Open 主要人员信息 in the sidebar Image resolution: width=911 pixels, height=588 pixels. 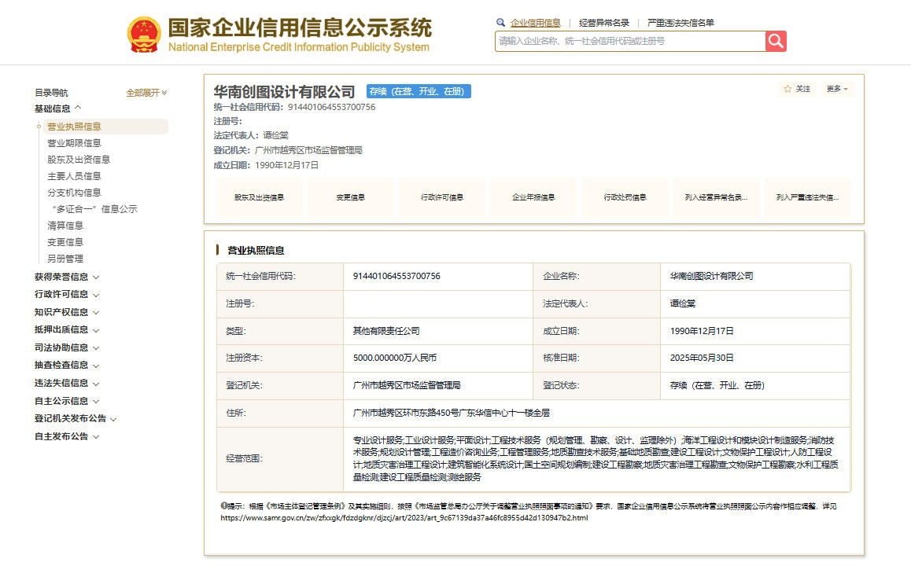click(x=74, y=176)
